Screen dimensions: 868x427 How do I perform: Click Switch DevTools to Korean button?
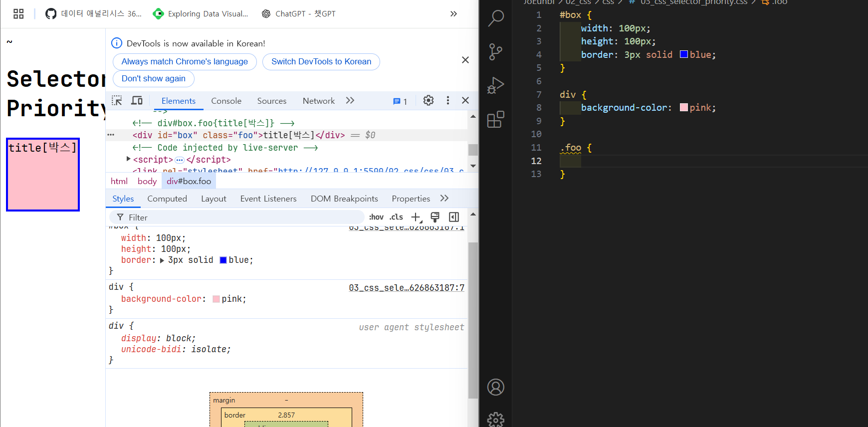[x=321, y=62]
